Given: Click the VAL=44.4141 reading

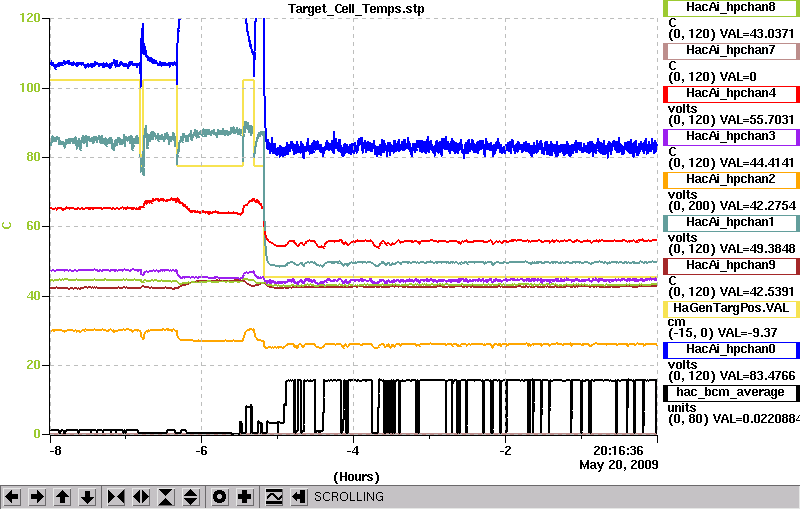Looking at the screenshot, I should (757, 163).
